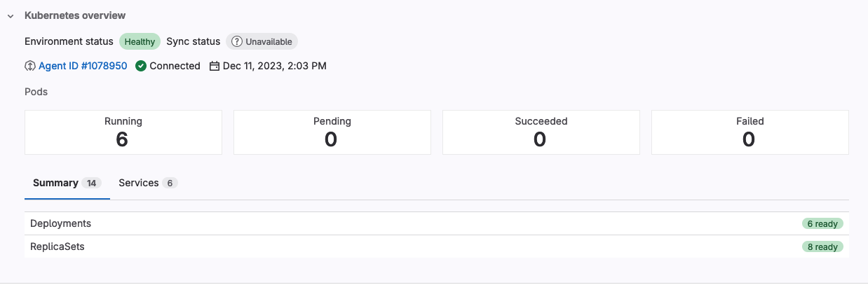The width and height of the screenshot is (868, 285).
Task: Click the green Connected checkmark icon
Action: 141,66
